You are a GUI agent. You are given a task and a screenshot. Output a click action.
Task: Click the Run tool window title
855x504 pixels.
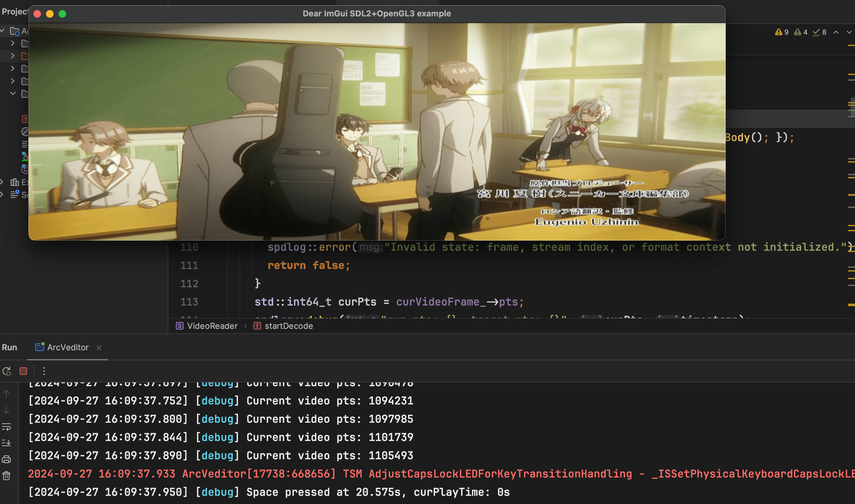point(9,347)
